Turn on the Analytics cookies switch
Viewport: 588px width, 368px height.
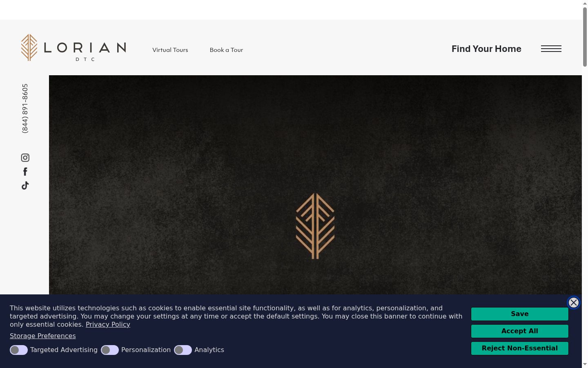point(183,350)
